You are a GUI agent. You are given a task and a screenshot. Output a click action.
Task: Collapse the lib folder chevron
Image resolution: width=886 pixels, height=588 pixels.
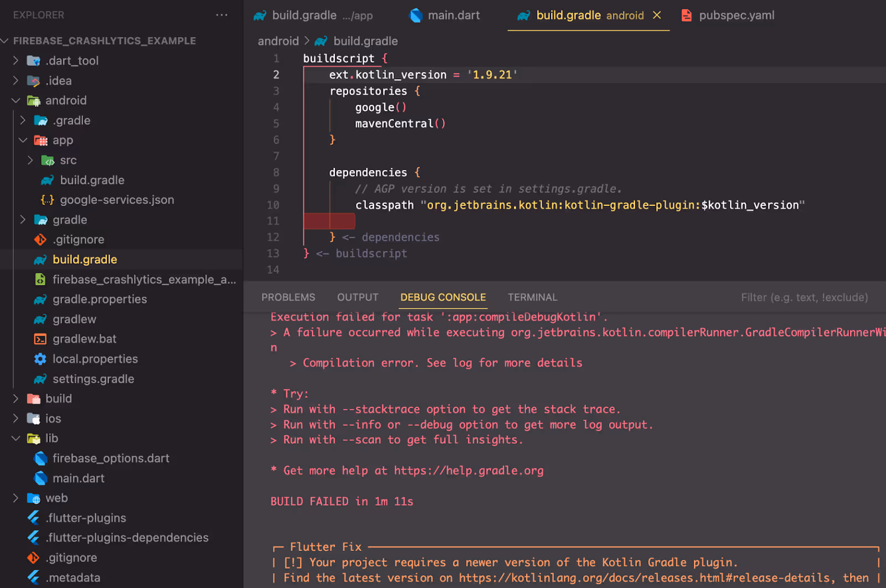(x=16, y=439)
